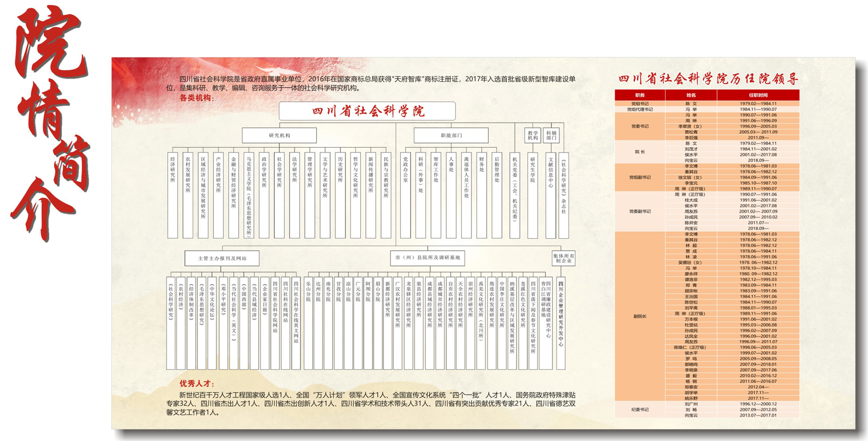Click the 《邓小平研究》 column
868x441 pixels.
[x=223, y=323]
